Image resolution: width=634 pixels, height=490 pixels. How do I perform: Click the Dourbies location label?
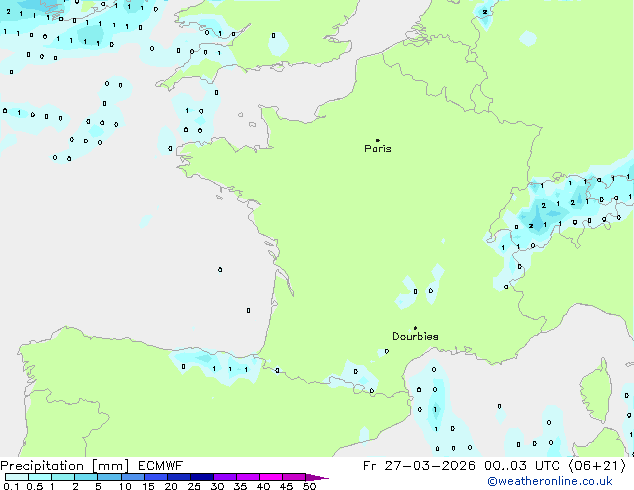415,336
